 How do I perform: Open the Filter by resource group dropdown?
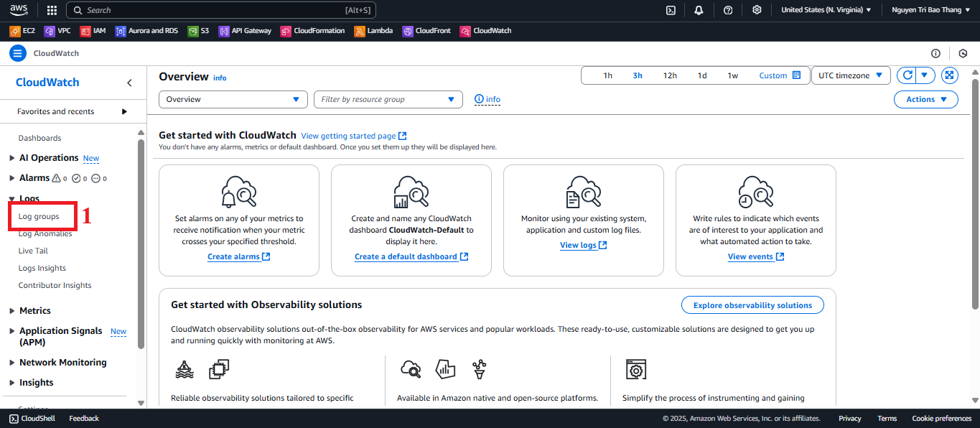click(388, 99)
